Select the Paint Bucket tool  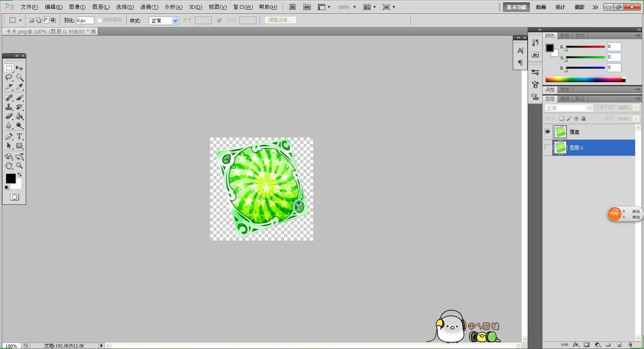(x=19, y=116)
